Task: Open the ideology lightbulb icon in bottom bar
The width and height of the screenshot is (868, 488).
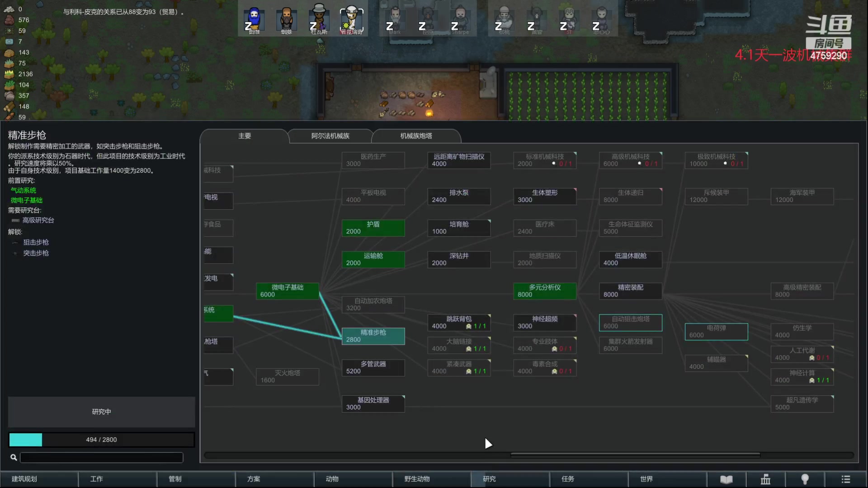Action: (x=805, y=479)
